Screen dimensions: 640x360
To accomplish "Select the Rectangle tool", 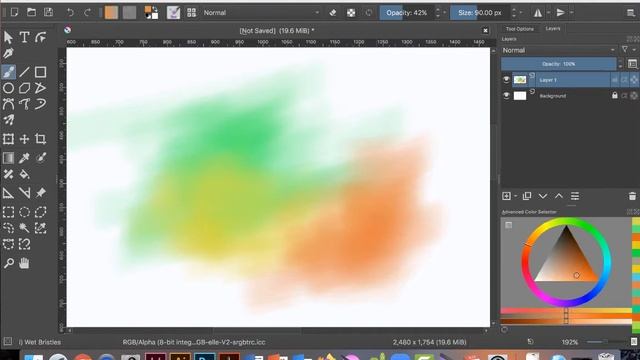I will [x=40, y=72].
